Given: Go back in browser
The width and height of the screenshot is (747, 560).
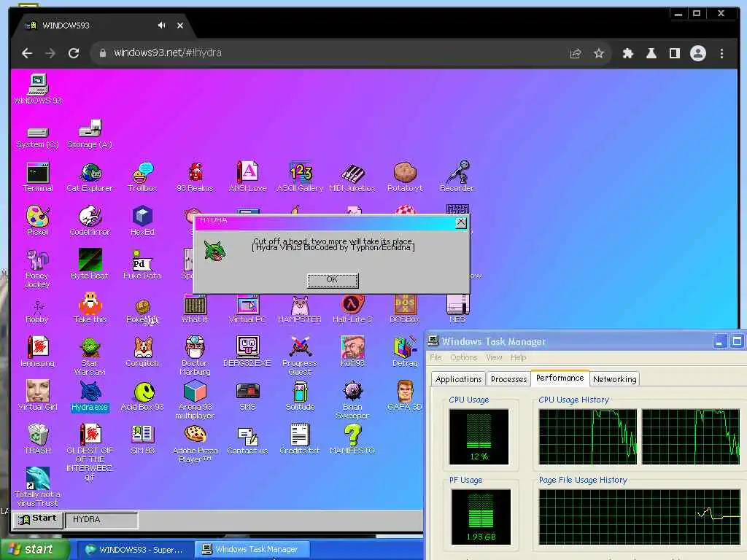Looking at the screenshot, I should (27, 53).
